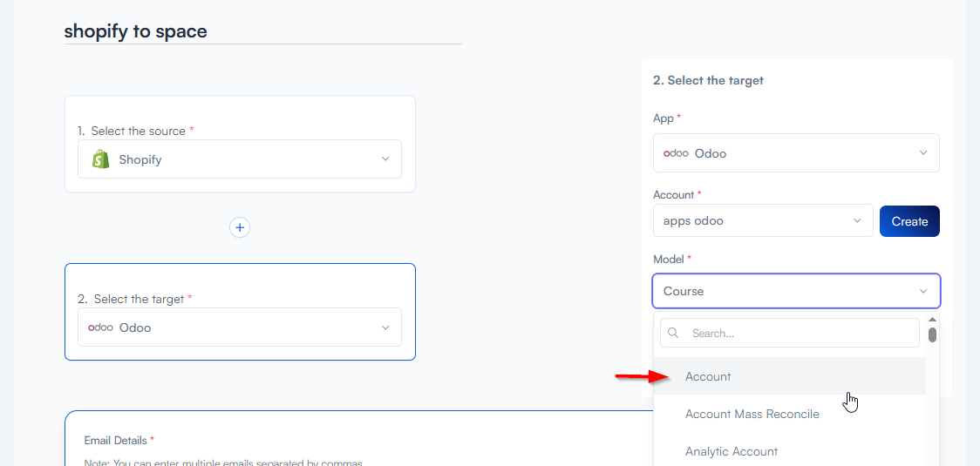This screenshot has width=980, height=466.
Task: Click the Odoo logo in target card
Action: coord(101,328)
